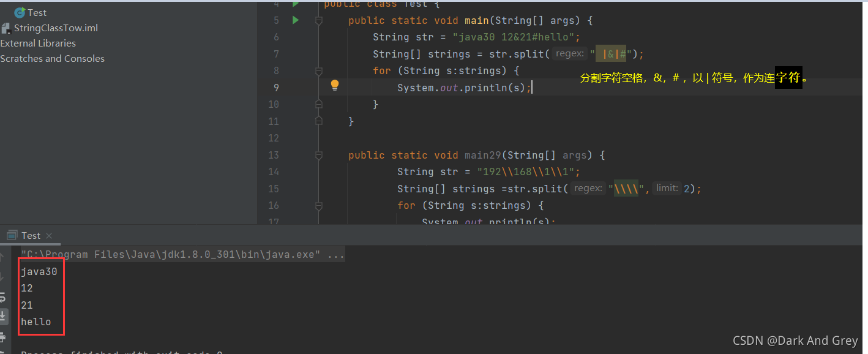Collapse the for loop fold marker on line 8
This screenshot has height=354, width=868.
pyautogui.click(x=318, y=71)
